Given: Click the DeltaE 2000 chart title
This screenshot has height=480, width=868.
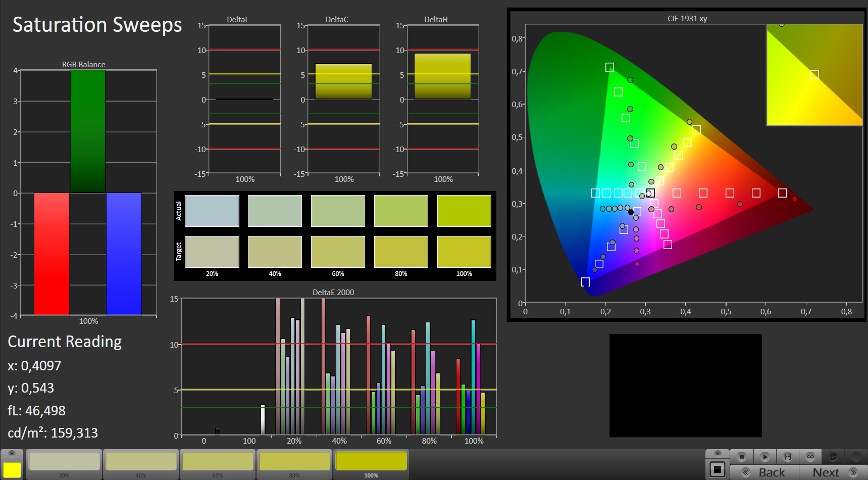Looking at the screenshot, I should point(333,293).
